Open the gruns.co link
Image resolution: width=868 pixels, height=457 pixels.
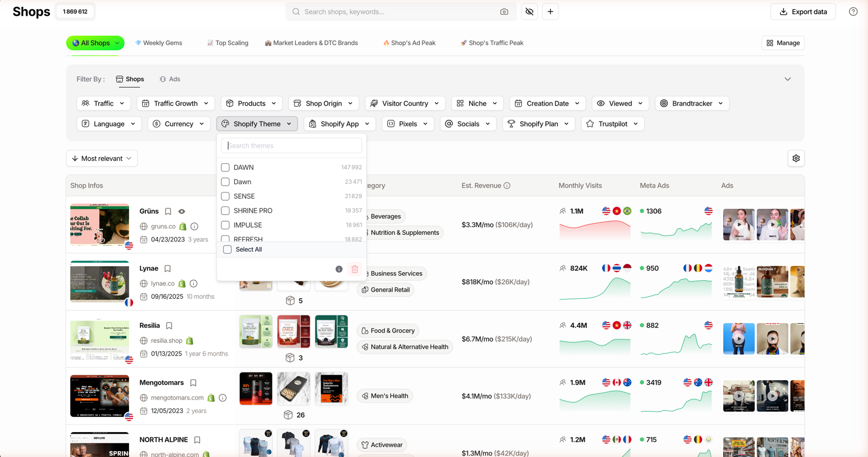(163, 227)
